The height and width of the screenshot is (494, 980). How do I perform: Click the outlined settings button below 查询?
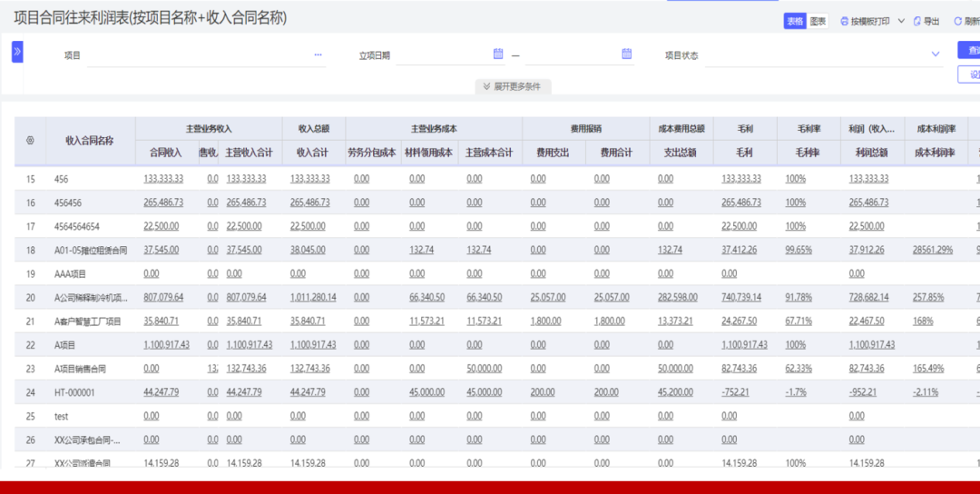[969, 74]
